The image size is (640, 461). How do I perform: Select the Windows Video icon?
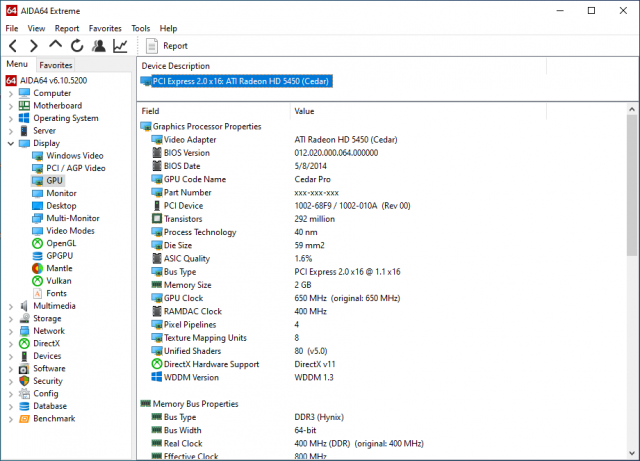click(37, 156)
